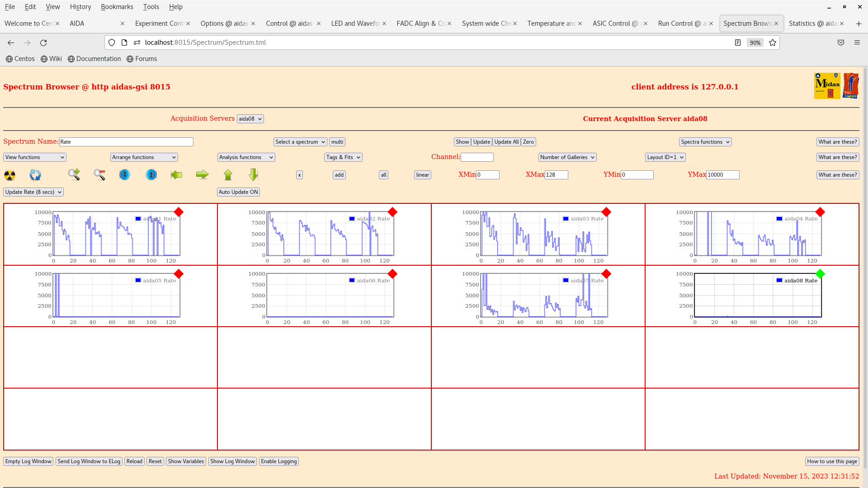The image size is (868, 488).
Task: Click the radiation hazard icon
Action: (9, 175)
